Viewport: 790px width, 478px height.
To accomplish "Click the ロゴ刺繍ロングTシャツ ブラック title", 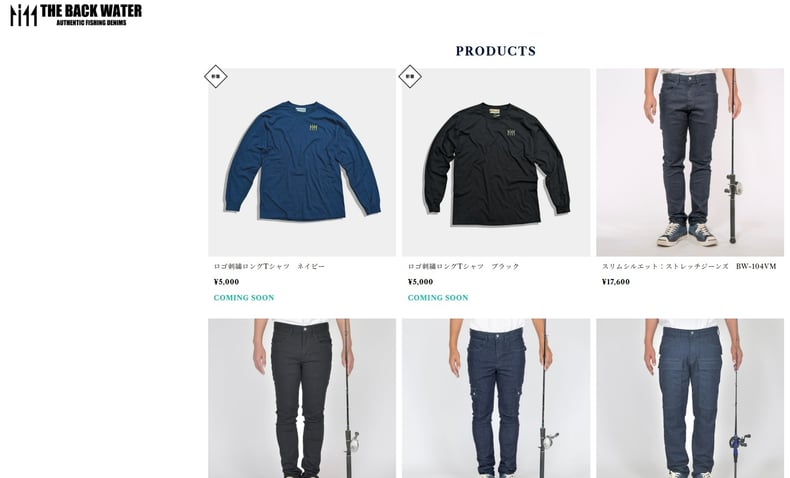I will tap(463, 267).
